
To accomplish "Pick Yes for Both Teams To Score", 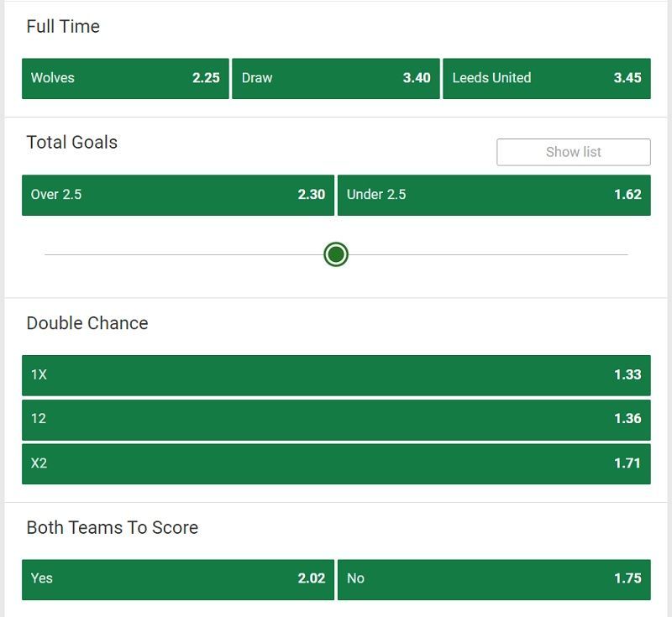I will click(178, 579).
